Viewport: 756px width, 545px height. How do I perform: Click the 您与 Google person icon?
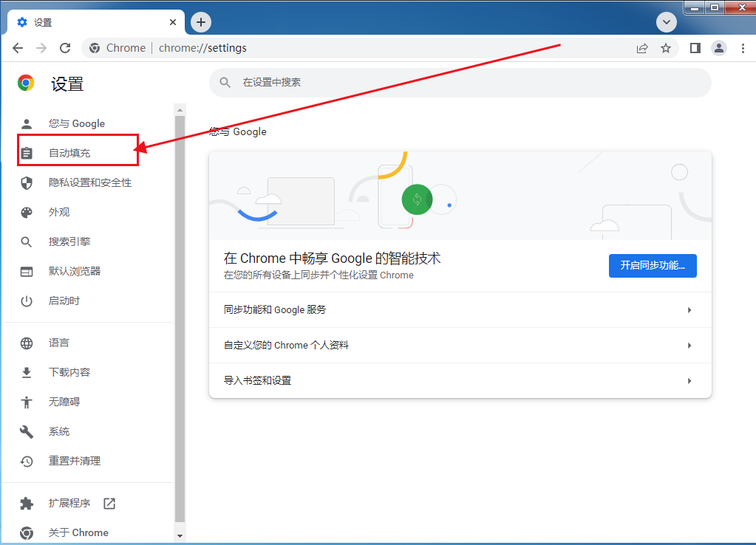(27, 124)
